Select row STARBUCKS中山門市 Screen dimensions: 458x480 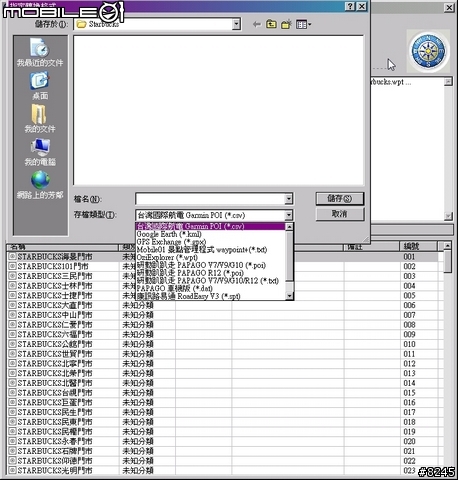click(222, 315)
